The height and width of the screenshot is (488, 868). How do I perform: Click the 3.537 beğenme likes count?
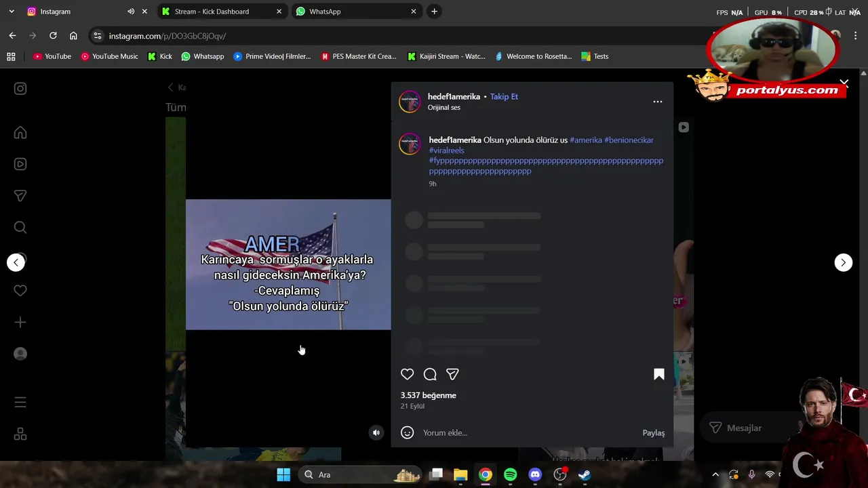pyautogui.click(x=428, y=395)
